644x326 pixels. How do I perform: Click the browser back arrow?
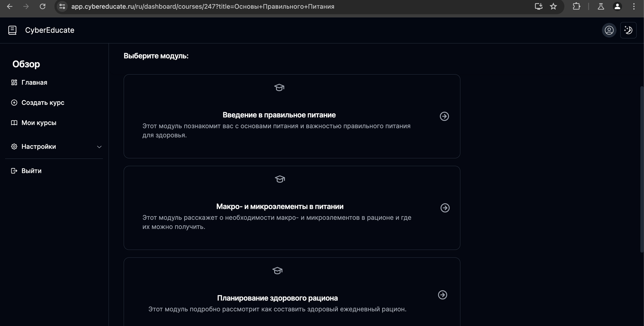(10, 6)
